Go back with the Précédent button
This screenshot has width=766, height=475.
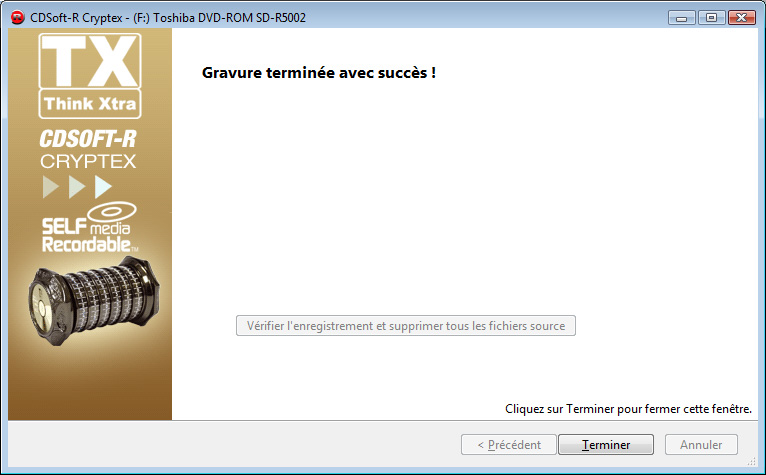(x=509, y=445)
